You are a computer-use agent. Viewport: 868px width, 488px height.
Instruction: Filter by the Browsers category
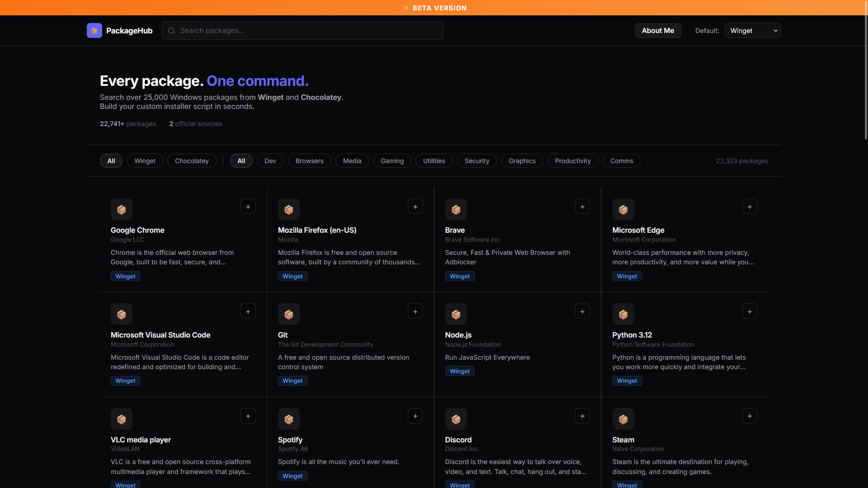tap(310, 161)
